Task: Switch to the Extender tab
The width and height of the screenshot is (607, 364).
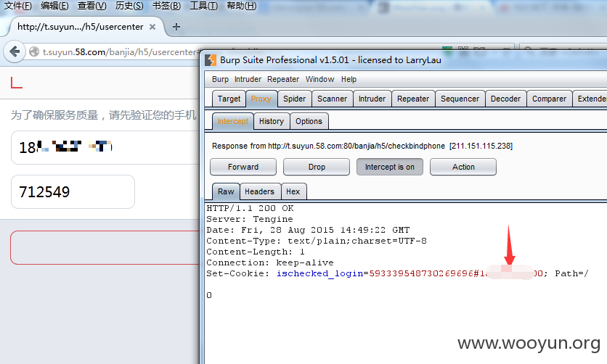Action: (x=590, y=99)
